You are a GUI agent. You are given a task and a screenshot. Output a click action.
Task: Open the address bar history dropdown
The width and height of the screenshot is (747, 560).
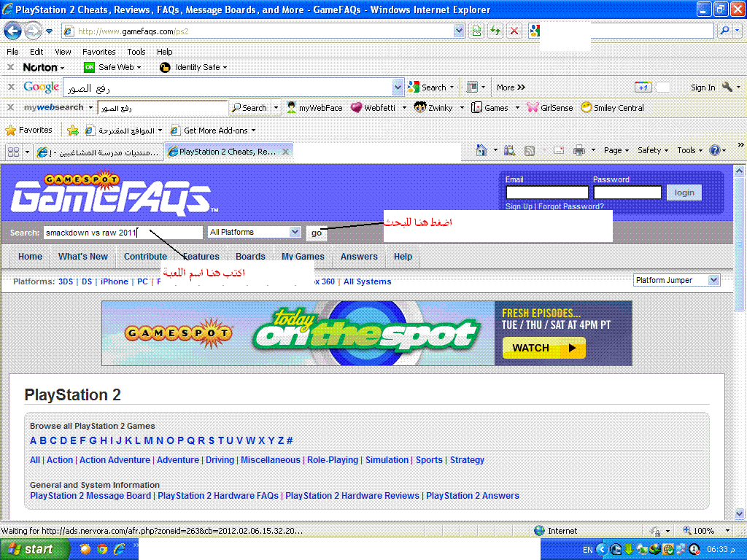click(x=459, y=31)
